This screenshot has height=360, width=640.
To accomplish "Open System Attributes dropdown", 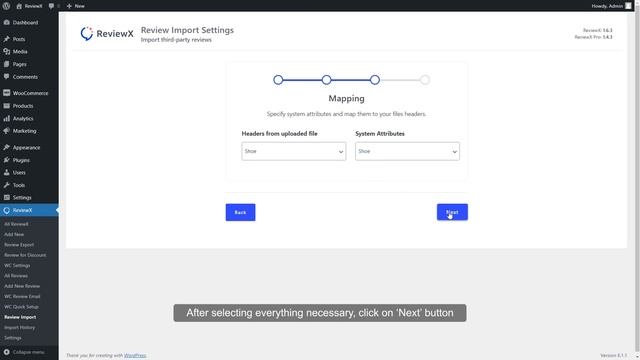I will (x=407, y=151).
